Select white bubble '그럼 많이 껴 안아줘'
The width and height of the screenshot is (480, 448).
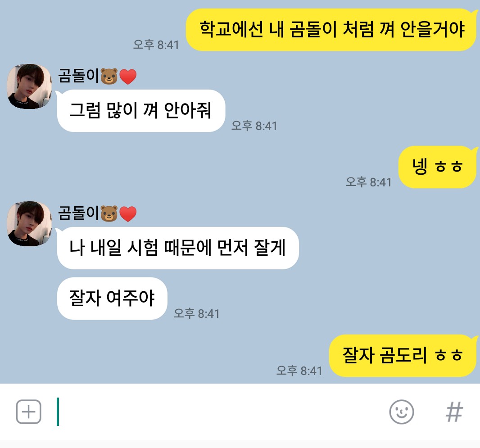[x=141, y=110]
